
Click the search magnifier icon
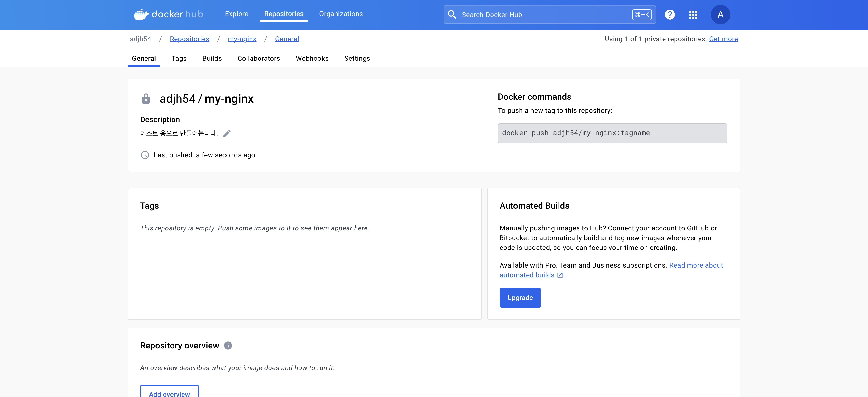coord(452,14)
